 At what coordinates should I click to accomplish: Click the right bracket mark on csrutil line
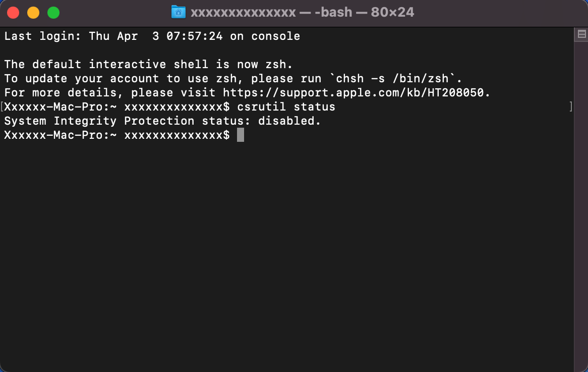click(x=571, y=107)
